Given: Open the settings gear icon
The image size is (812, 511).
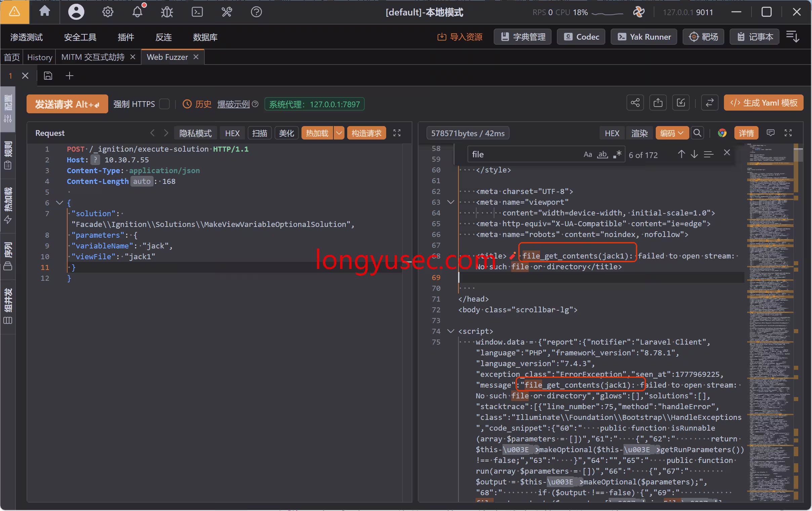Looking at the screenshot, I should point(108,12).
